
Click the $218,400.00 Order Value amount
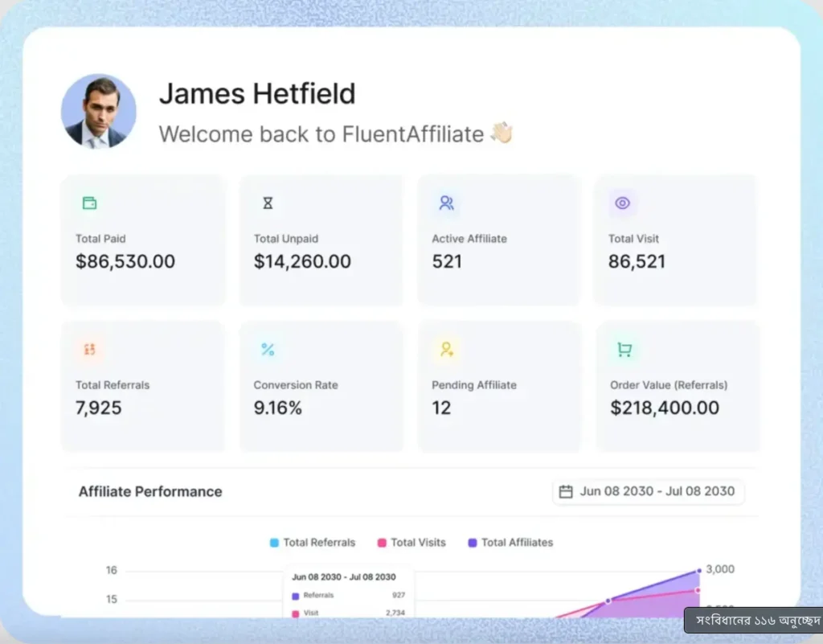[665, 408]
